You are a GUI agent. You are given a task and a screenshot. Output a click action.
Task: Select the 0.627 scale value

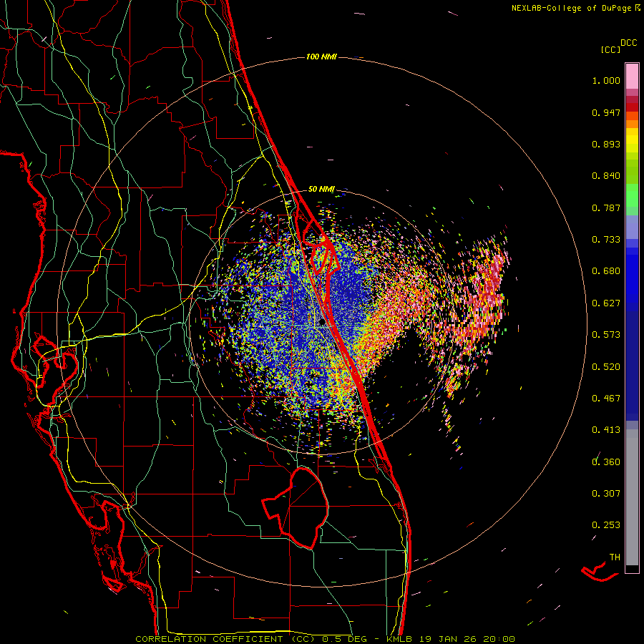tap(606, 303)
